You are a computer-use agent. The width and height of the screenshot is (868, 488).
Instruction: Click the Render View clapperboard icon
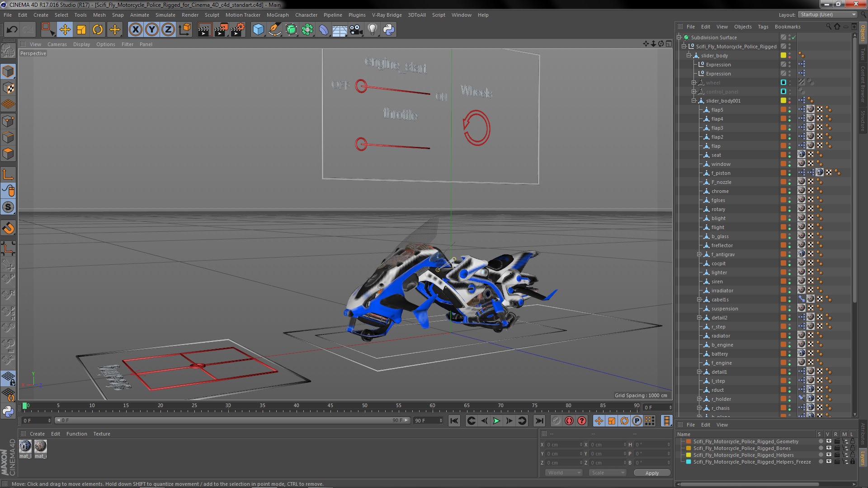point(204,30)
